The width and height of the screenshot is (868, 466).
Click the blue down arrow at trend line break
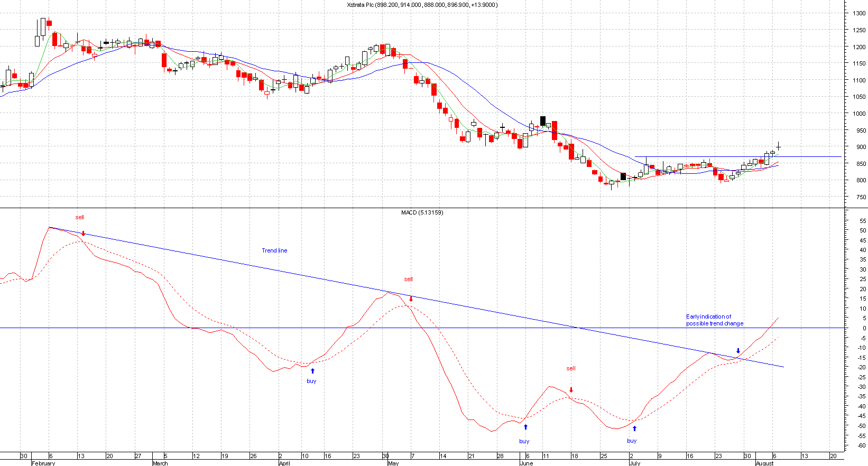click(738, 351)
